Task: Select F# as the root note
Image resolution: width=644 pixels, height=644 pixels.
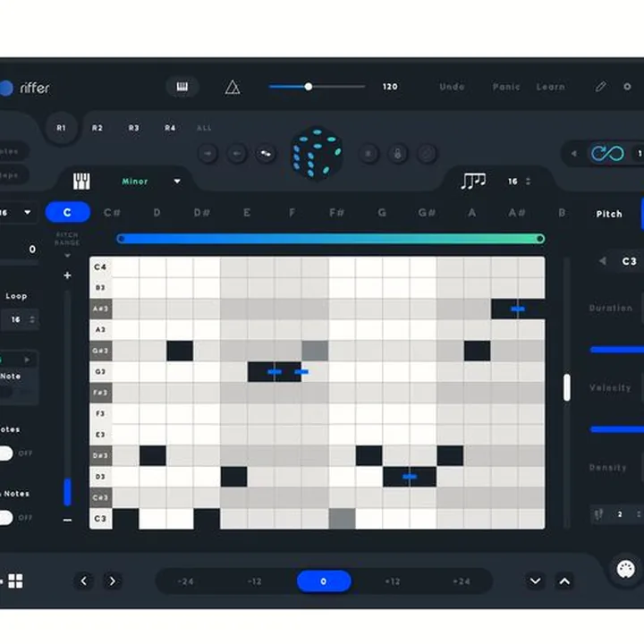Action: click(336, 213)
